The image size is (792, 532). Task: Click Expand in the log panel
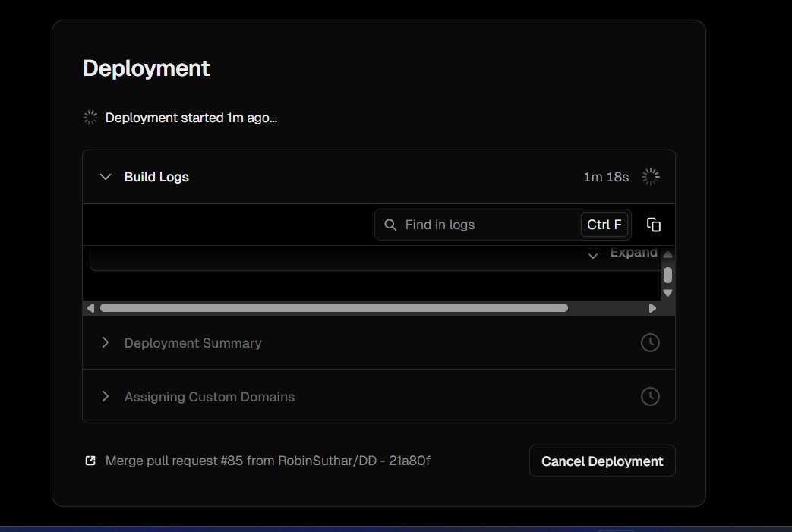tap(633, 252)
